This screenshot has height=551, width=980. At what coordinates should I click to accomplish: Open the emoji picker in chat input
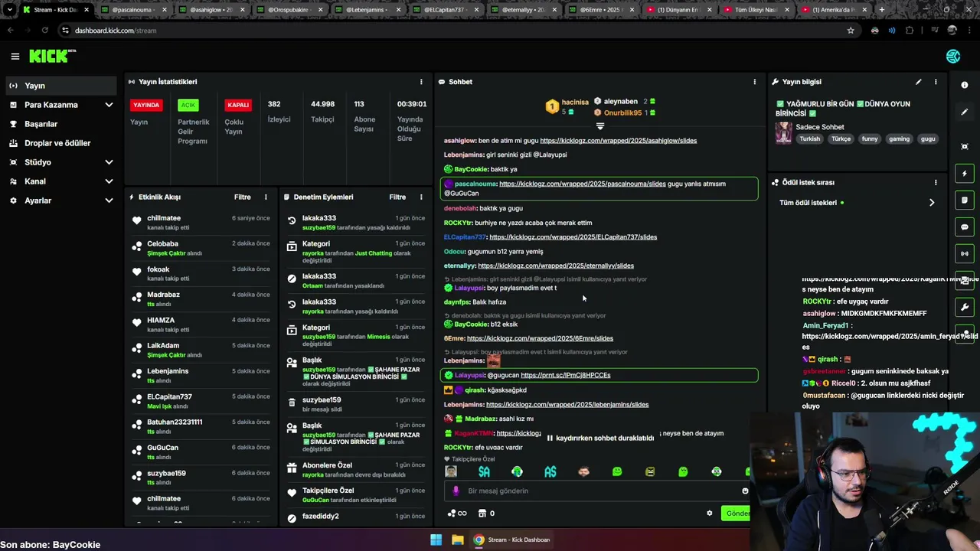745,491
